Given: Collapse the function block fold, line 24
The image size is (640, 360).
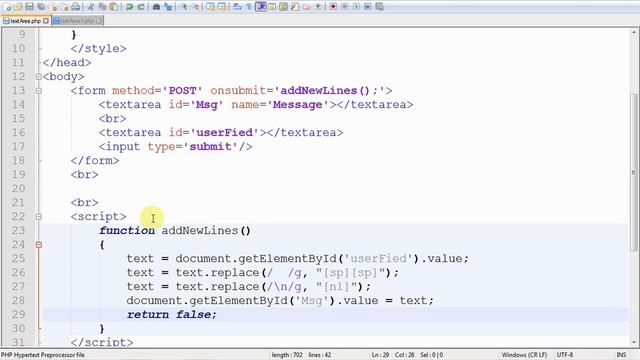Looking at the screenshot, I should coord(39,244).
